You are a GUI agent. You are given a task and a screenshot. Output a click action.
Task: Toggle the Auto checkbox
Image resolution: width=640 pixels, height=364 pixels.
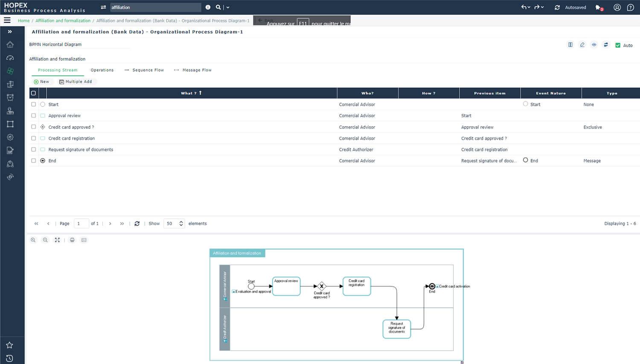(x=618, y=45)
